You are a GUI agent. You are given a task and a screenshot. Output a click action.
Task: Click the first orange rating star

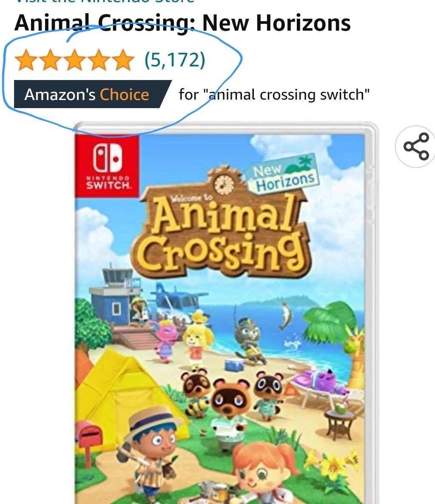26,60
